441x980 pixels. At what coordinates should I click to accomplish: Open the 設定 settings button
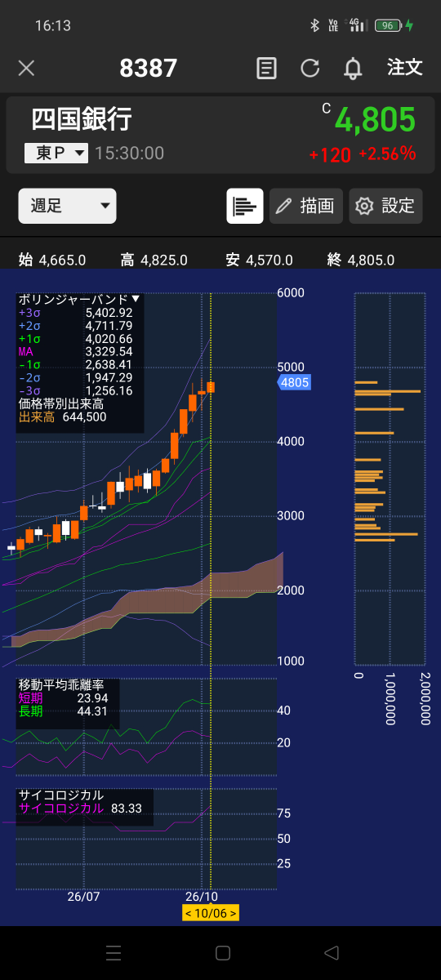coord(386,206)
